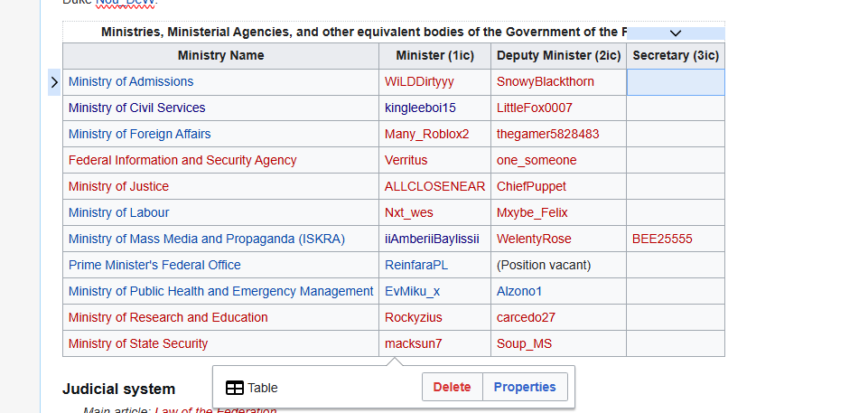Select the Federal Information and Security Agency link
This screenshot has height=413, width=868.
(182, 160)
